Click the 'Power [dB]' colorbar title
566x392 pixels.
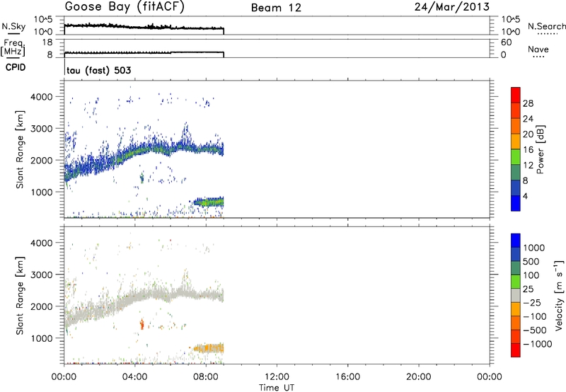540,149
